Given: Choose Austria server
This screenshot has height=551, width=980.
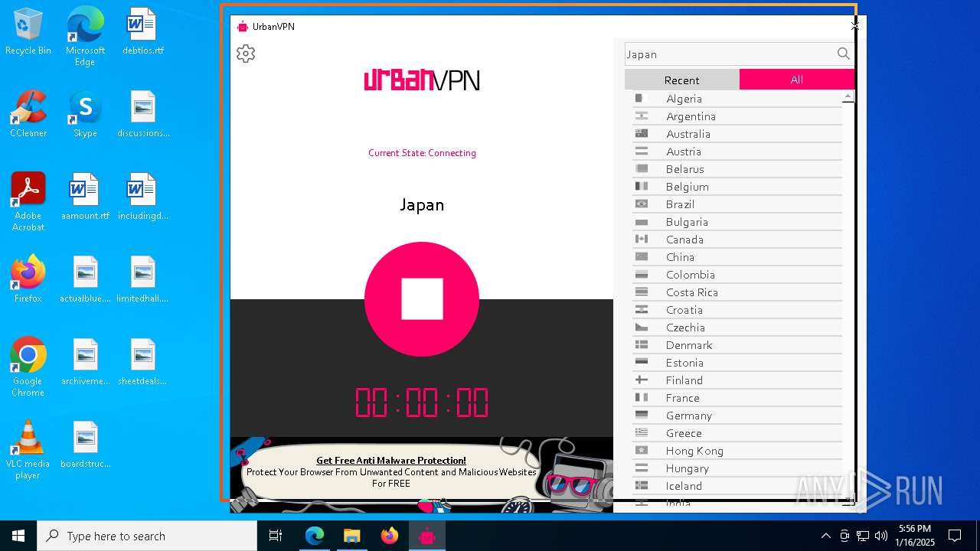Looking at the screenshot, I should [x=737, y=152].
